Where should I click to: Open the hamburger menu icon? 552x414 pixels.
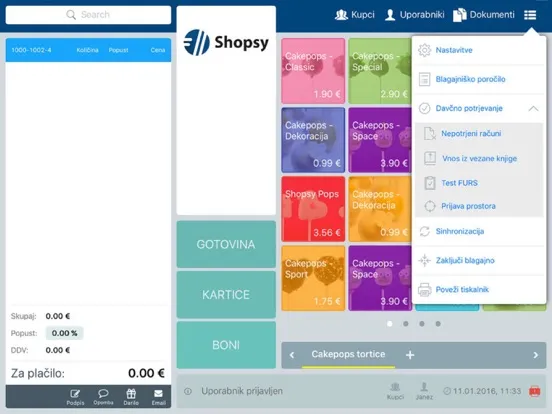click(530, 15)
